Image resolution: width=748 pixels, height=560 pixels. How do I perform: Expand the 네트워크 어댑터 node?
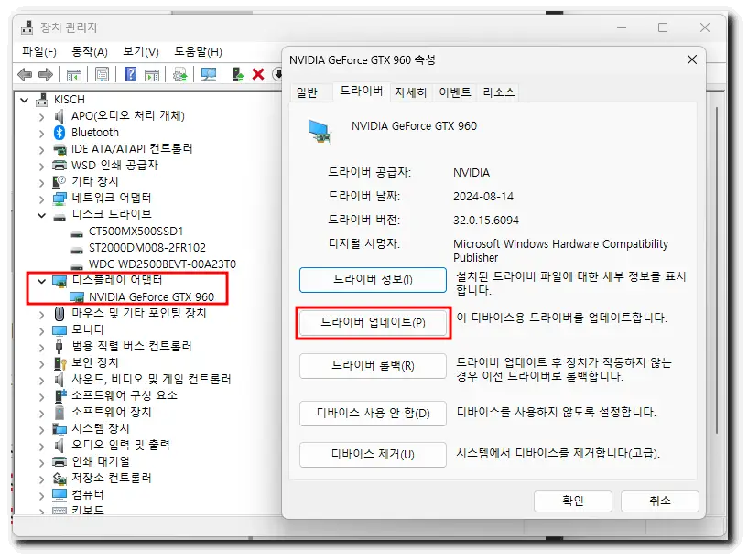click(40, 197)
